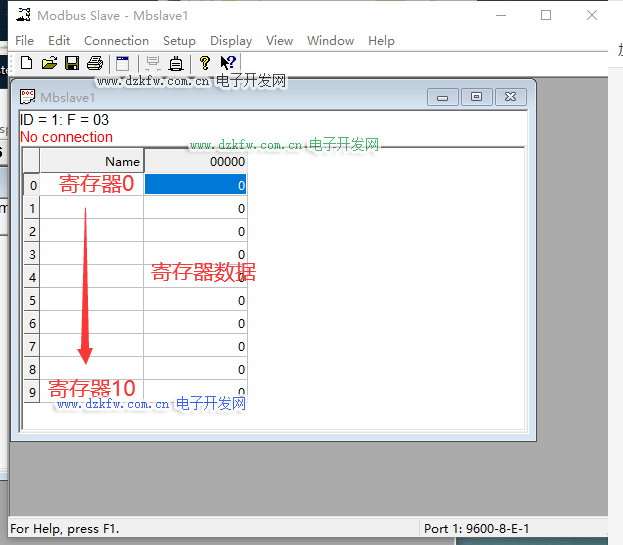This screenshot has height=545, width=623.
Task: Click the row header number 3
Action: pyautogui.click(x=32, y=254)
